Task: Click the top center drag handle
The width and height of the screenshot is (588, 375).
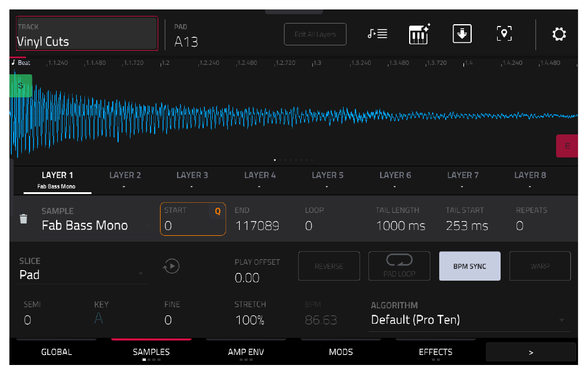Action: click(293, 12)
